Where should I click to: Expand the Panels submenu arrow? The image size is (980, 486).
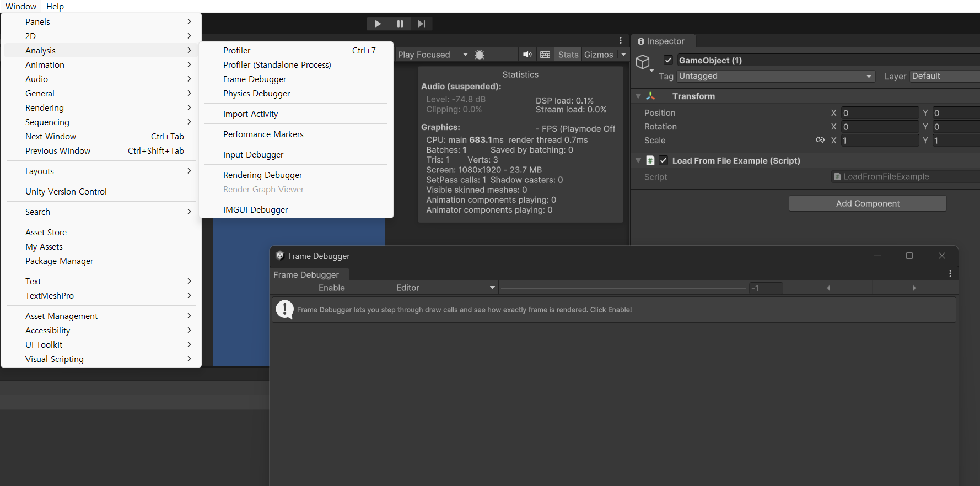tap(189, 21)
